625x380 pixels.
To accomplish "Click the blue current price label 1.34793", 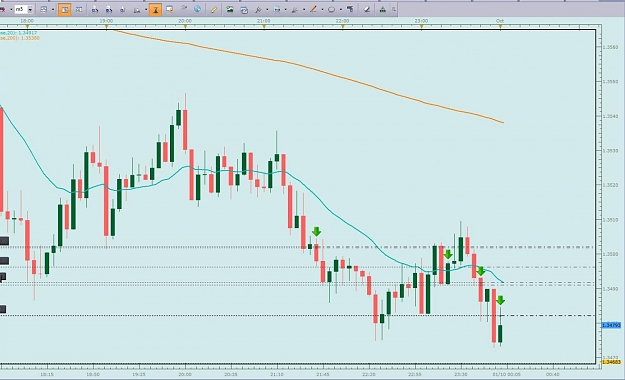I will (x=611, y=325).
